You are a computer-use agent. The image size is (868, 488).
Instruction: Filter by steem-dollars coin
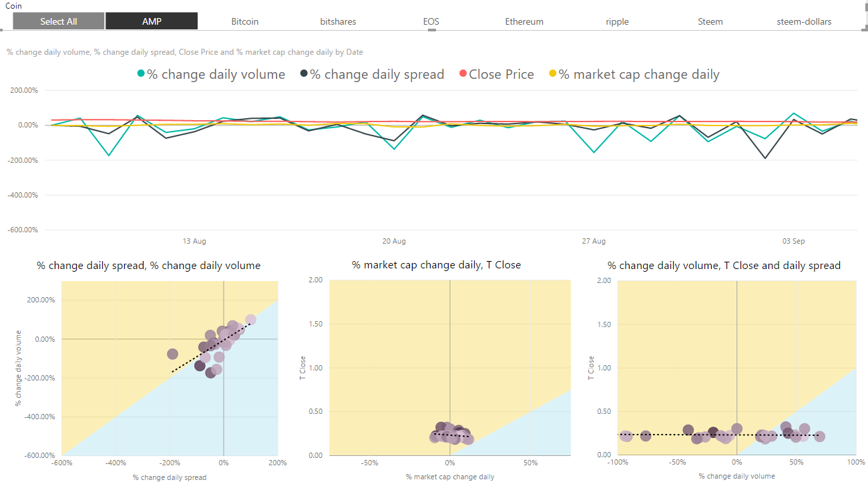(804, 21)
